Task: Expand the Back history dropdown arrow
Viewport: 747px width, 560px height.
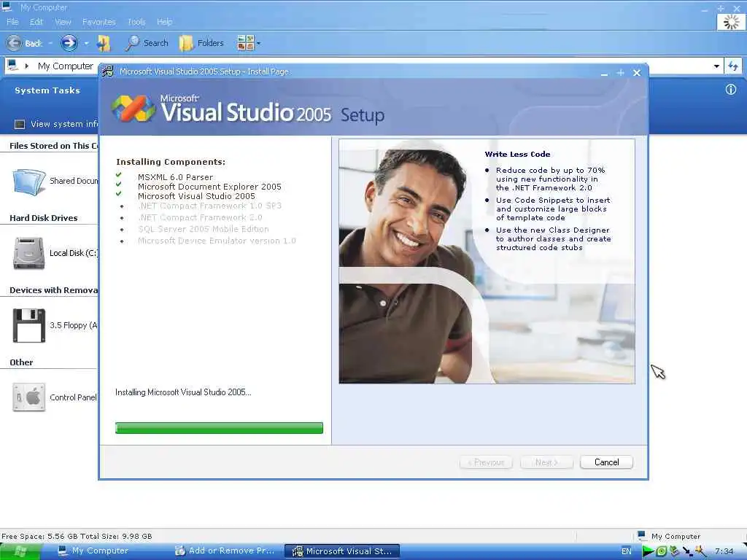Action: (50, 43)
